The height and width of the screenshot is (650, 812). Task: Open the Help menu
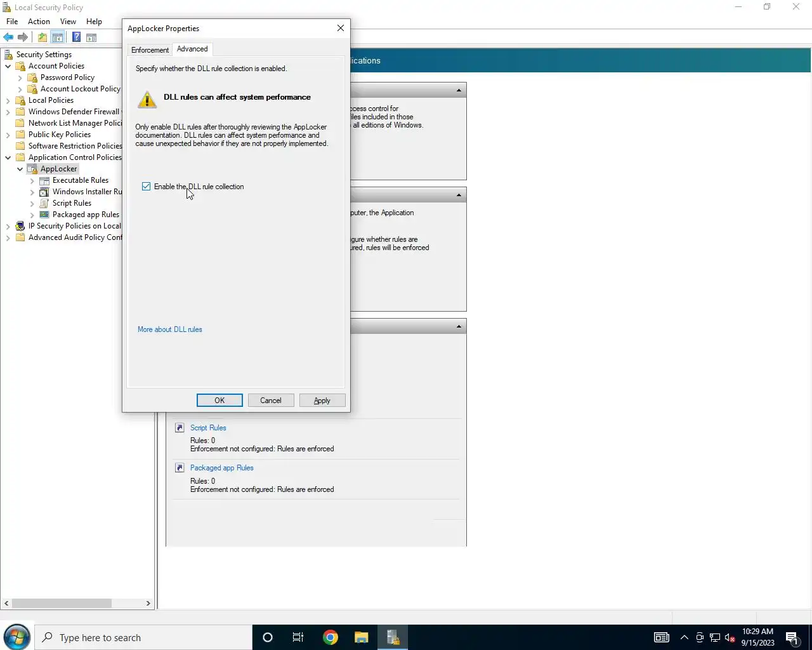point(94,22)
